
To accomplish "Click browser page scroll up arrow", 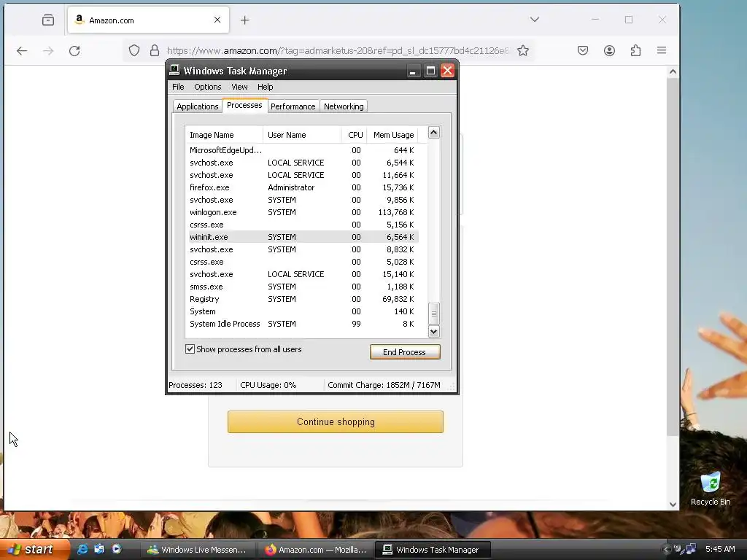I will point(673,72).
